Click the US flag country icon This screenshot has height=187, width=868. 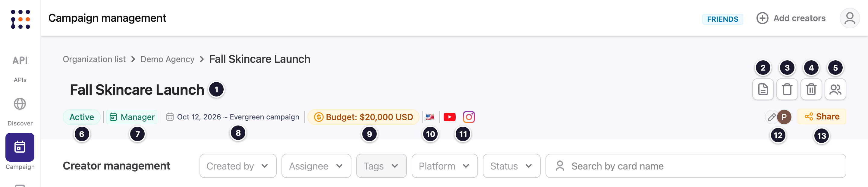(x=430, y=117)
